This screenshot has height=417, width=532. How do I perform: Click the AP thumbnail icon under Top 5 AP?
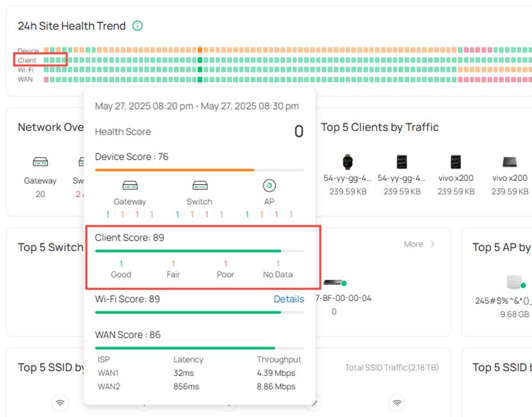[x=513, y=282]
